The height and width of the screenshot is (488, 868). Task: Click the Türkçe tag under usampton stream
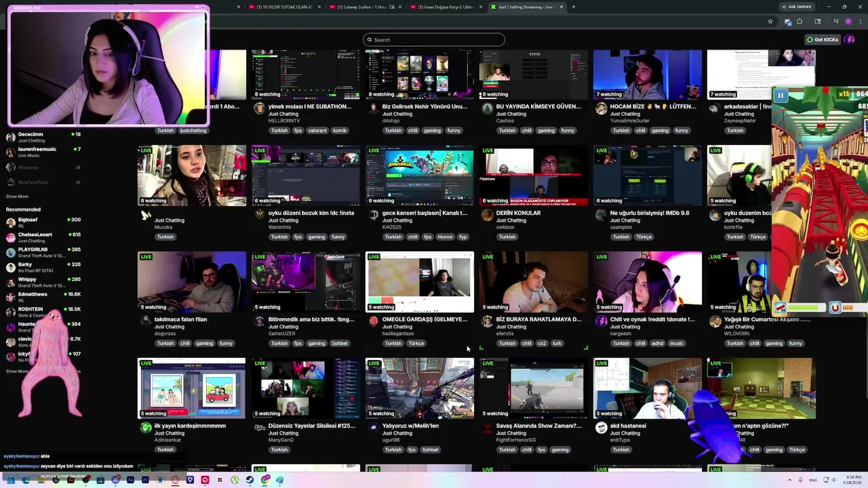click(644, 237)
